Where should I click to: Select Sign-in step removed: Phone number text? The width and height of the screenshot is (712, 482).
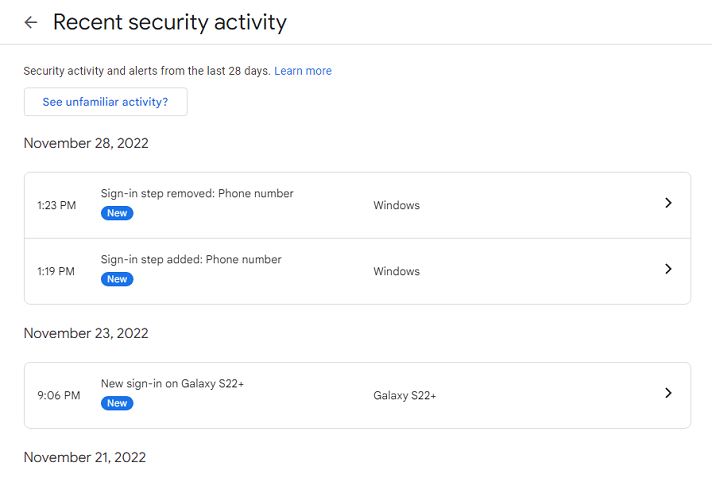(x=197, y=194)
